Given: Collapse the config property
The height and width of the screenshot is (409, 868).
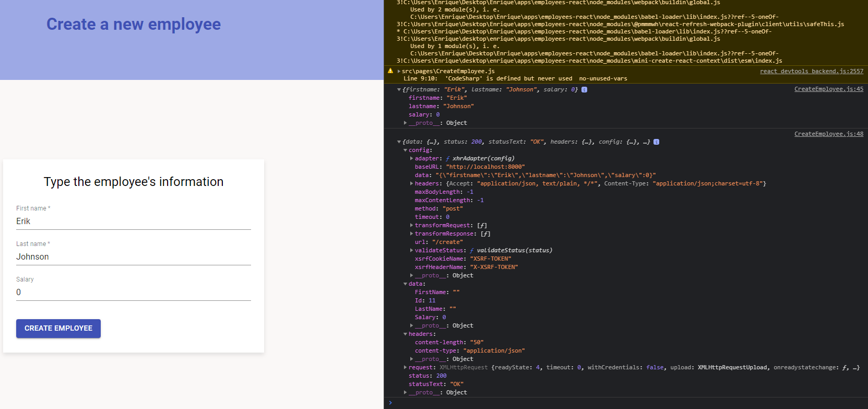Looking at the screenshot, I should point(406,150).
